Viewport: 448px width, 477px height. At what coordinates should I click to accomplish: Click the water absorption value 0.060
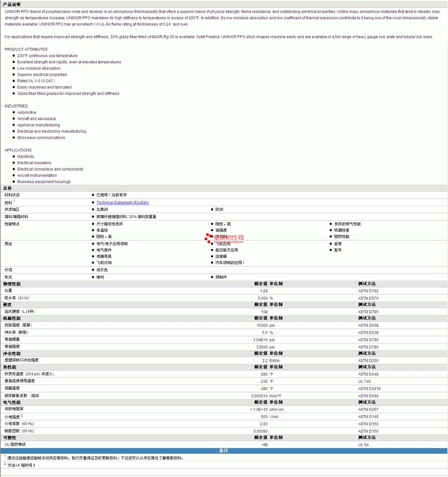point(263,298)
